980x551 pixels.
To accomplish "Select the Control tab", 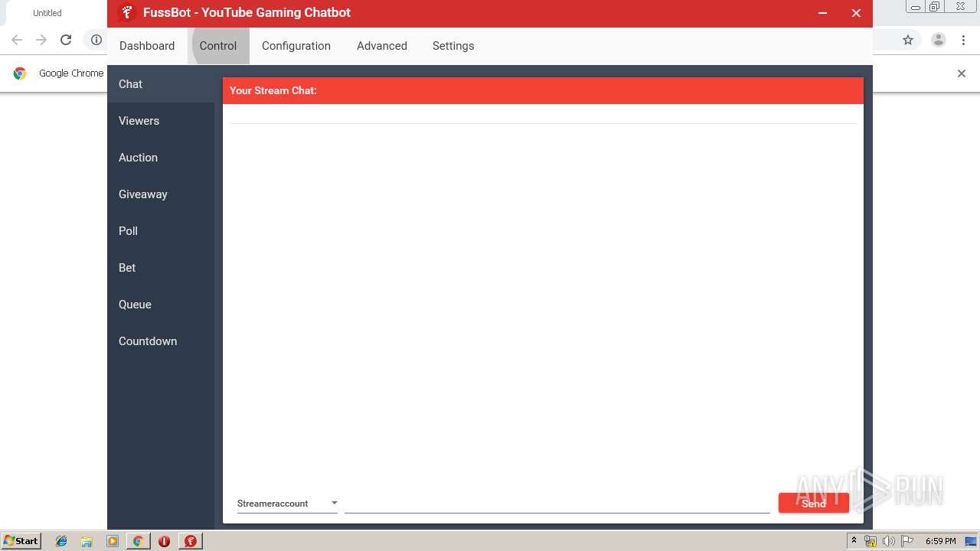I will click(x=218, y=46).
